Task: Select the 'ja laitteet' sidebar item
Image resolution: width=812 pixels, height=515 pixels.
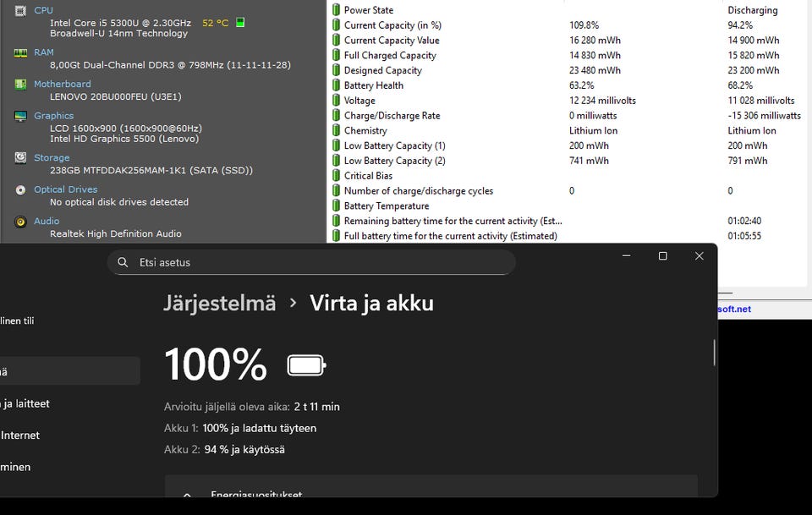Action: tap(25, 403)
